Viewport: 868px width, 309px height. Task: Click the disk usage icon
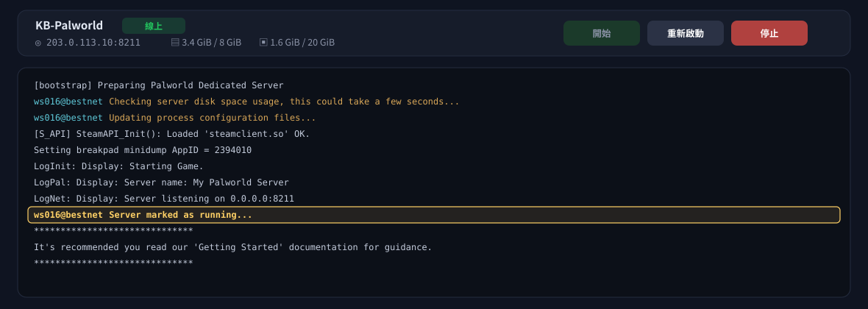pos(263,42)
